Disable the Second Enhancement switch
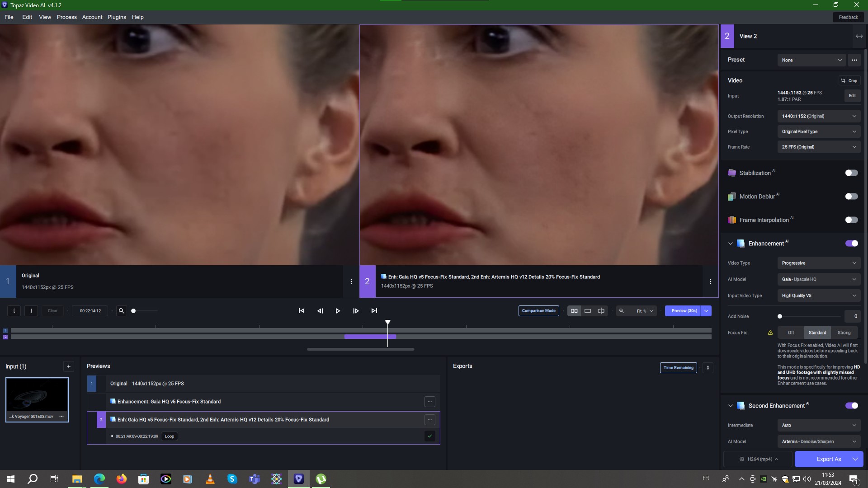This screenshot has width=868, height=488. click(851, 406)
